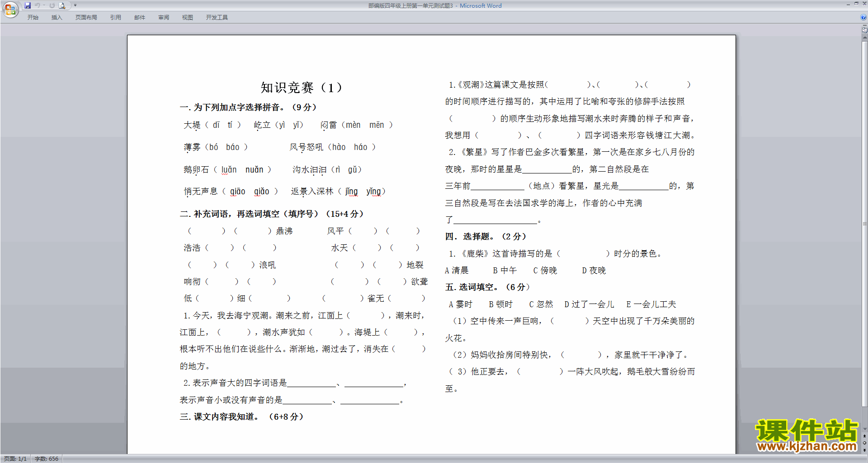Jump to next page with double-down arrow
This screenshot has height=463, width=868.
pyautogui.click(x=864, y=450)
